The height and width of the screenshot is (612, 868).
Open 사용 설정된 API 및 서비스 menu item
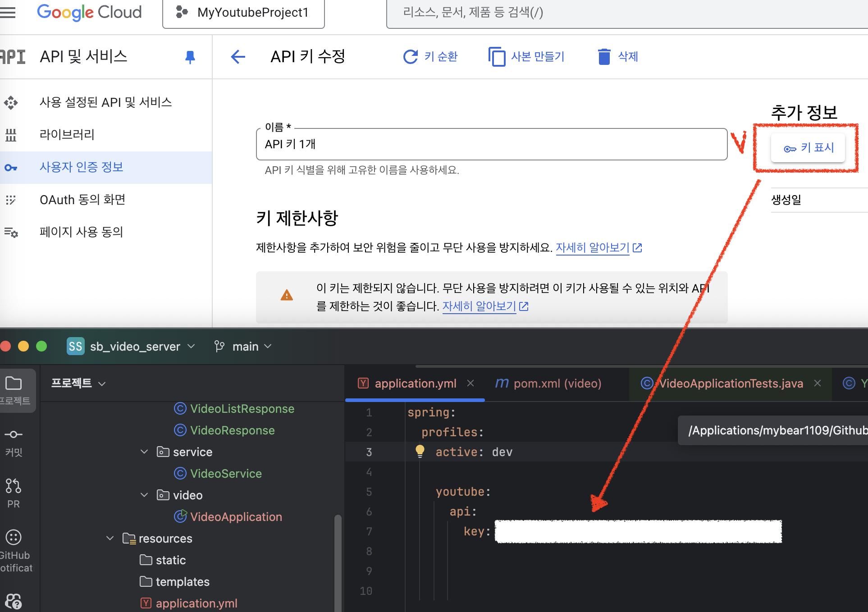tap(106, 102)
